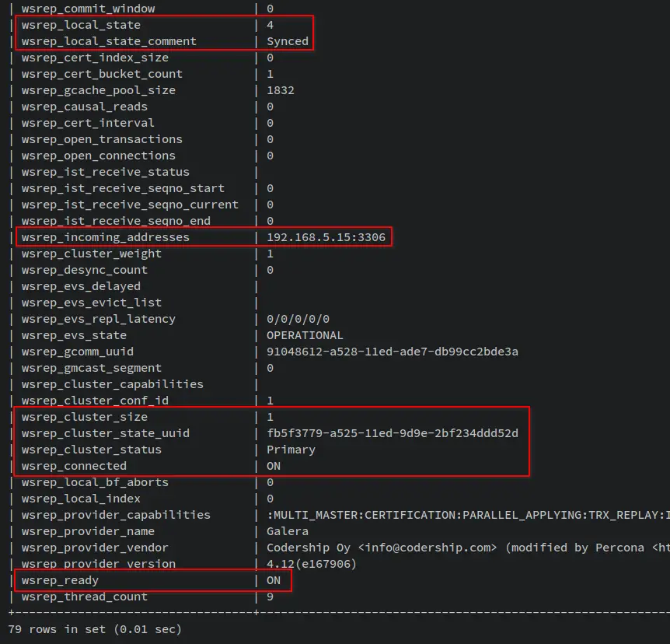
Task: Click the wsrep_cluster_weight label
Action: 92,254
